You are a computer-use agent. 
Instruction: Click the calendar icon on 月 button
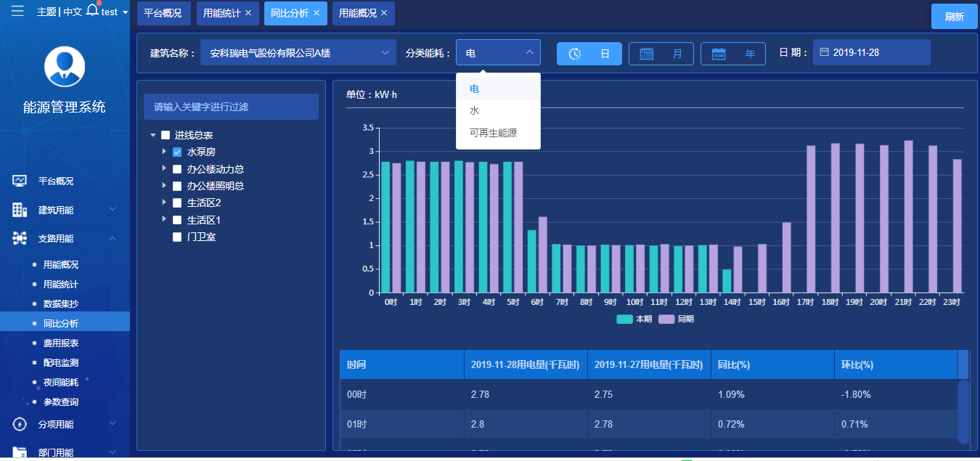646,54
